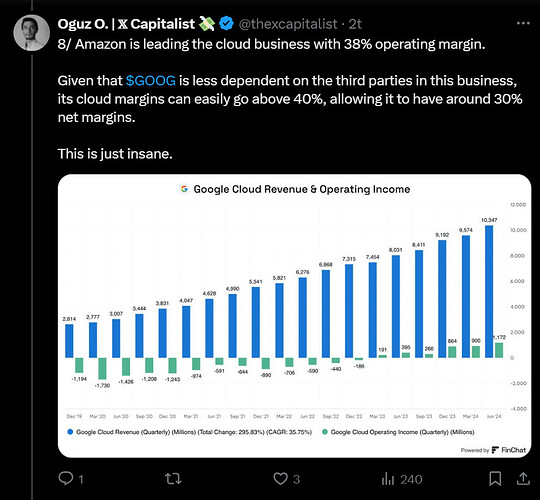Like the tweet with heart icon
This screenshot has width=540, height=500.
coord(280,479)
